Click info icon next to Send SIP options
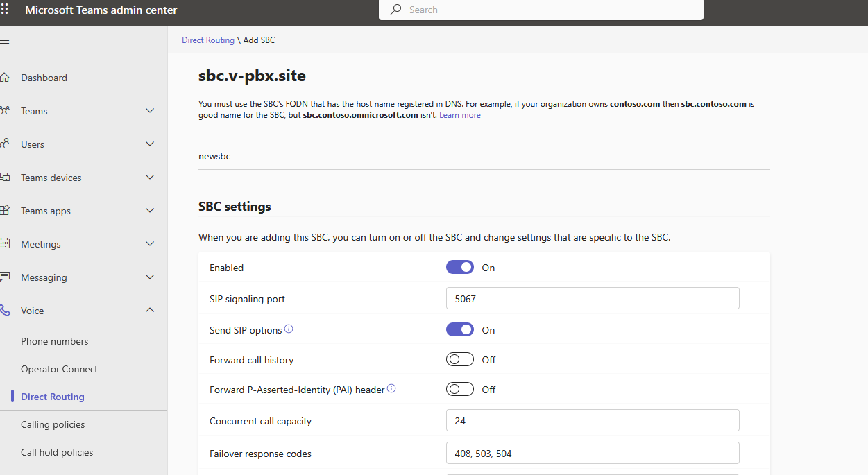 point(289,329)
